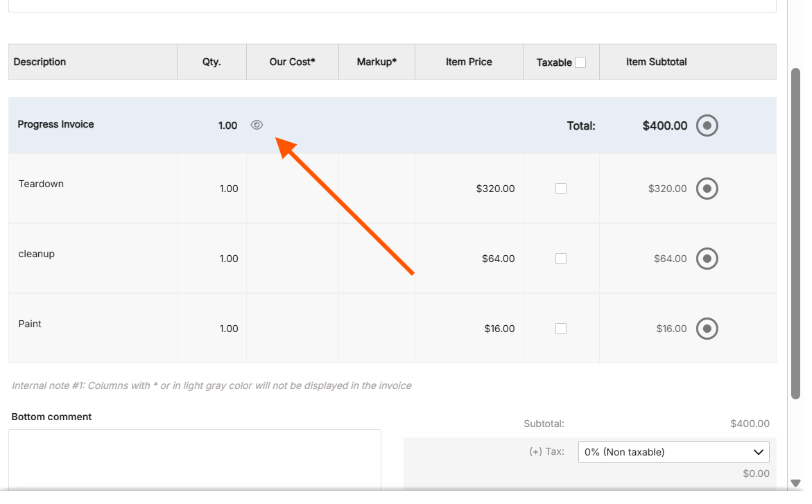Click the eye icon beside Progress Invoice quantity
Viewport: 812px width, 504px height.
(x=257, y=125)
